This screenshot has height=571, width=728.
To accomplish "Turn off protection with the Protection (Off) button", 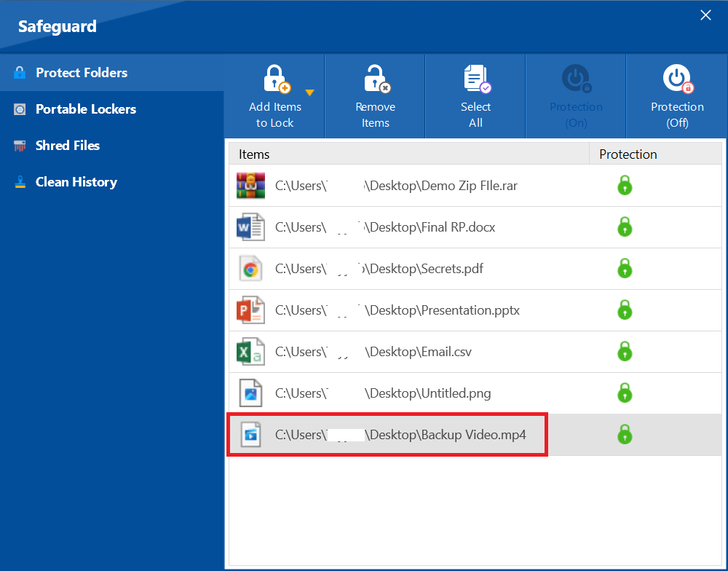I will (677, 96).
